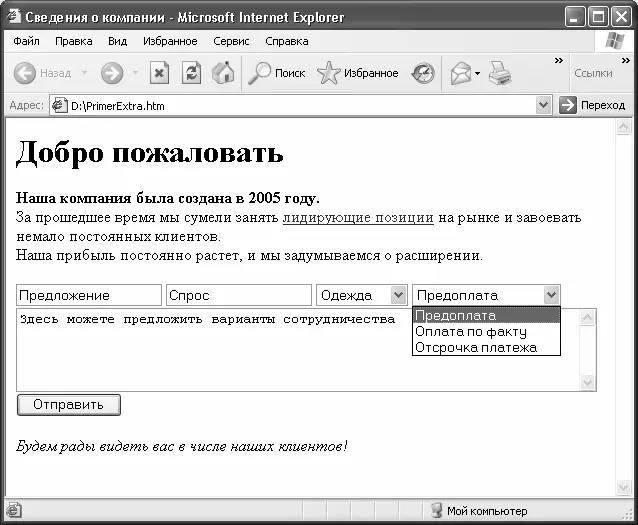Print the page with the printer icon
Screen dimensions: 638x525
click(500, 73)
